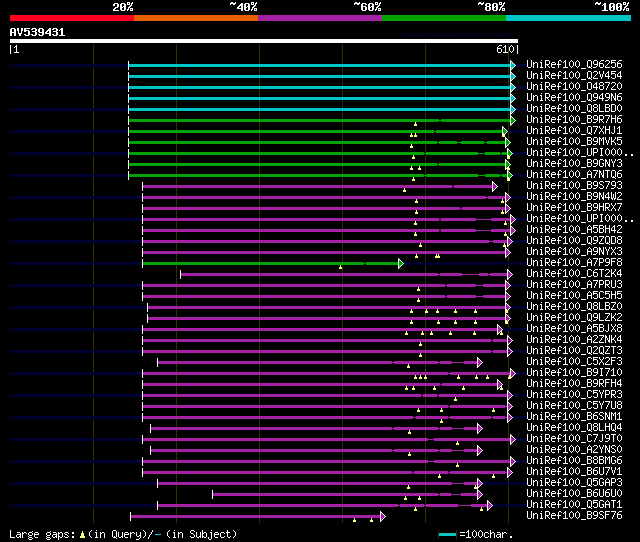The height and width of the screenshot is (542, 640).
Task: Select the UniRef100_A5BH42 label
Action: (574, 229)
